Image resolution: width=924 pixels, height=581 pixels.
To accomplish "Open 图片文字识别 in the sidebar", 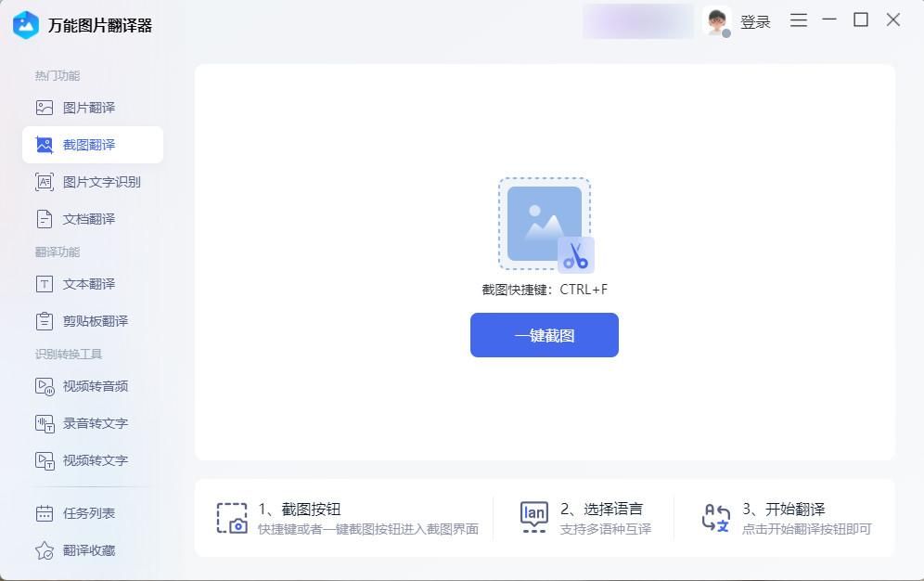I will [93, 182].
